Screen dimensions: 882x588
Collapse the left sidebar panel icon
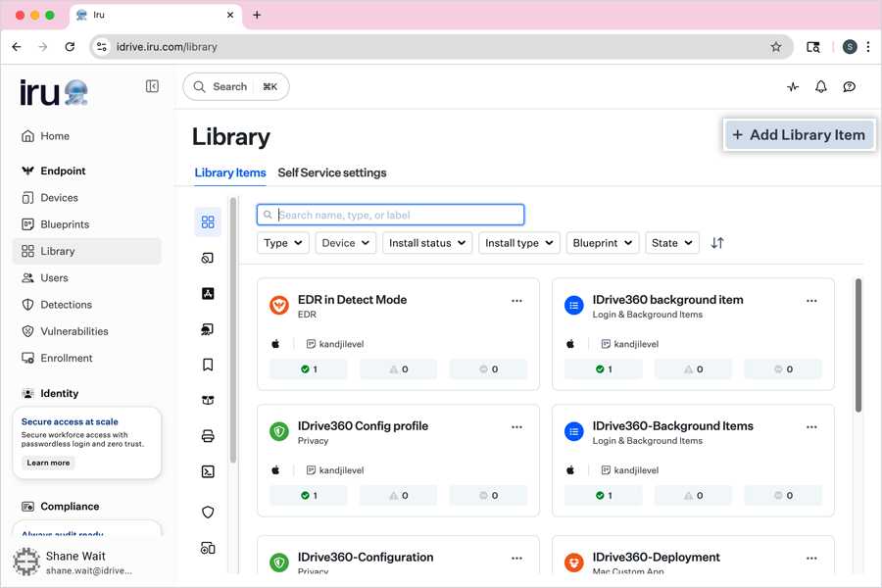click(152, 87)
